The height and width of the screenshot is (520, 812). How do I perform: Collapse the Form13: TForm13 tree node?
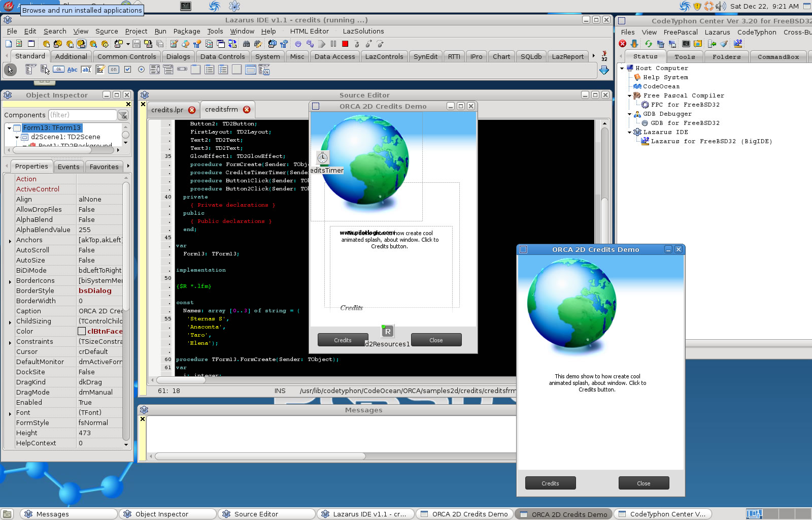pos(9,128)
